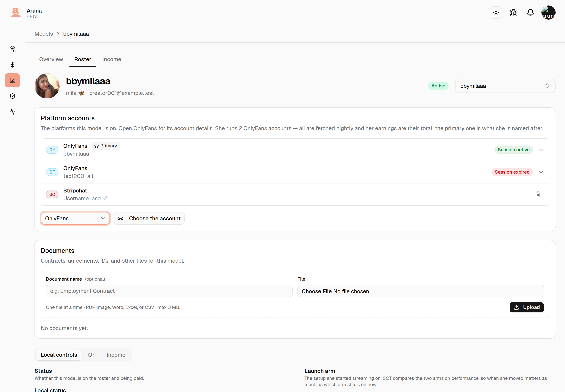Click the bbymilaaa breadcrumb text

76,34
